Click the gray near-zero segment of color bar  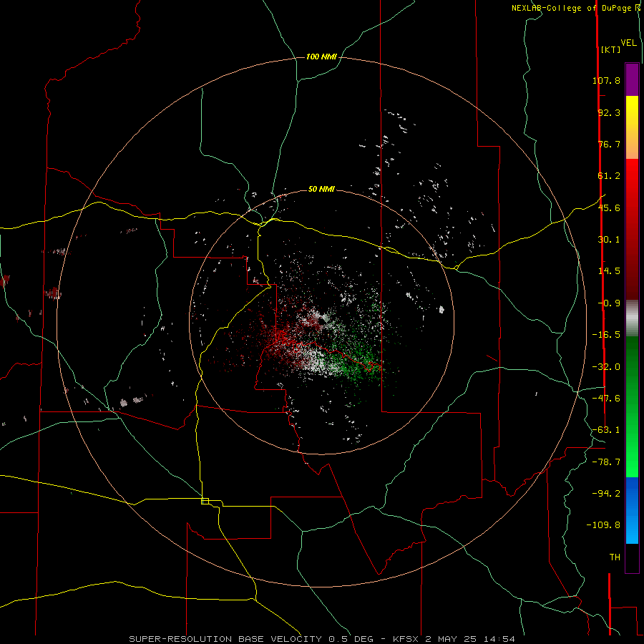coord(632,318)
